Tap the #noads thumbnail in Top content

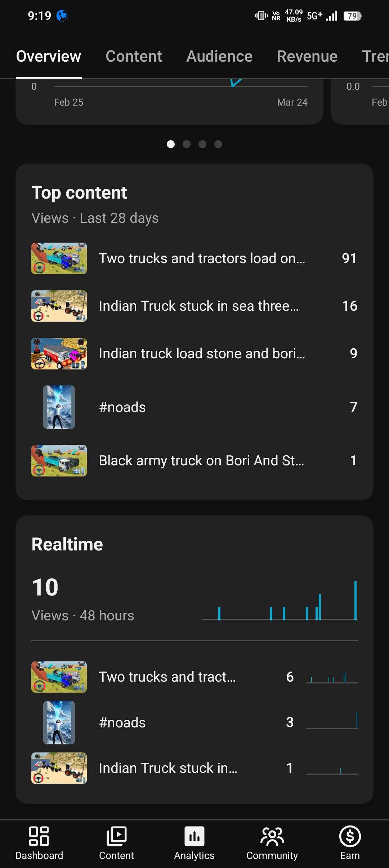(59, 407)
